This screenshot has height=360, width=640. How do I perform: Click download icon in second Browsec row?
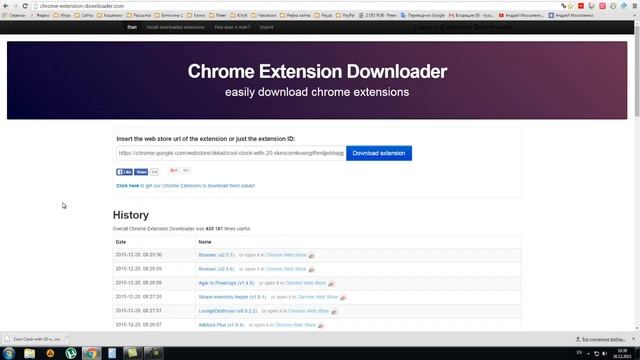(x=311, y=269)
